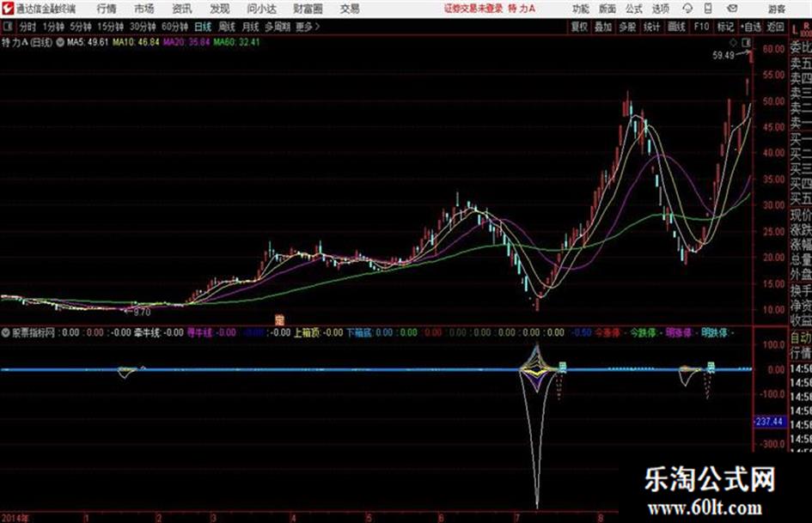Screen dimensions: 812x523
Task: Click the 证券交易未登录 login link
Action: click(x=473, y=9)
